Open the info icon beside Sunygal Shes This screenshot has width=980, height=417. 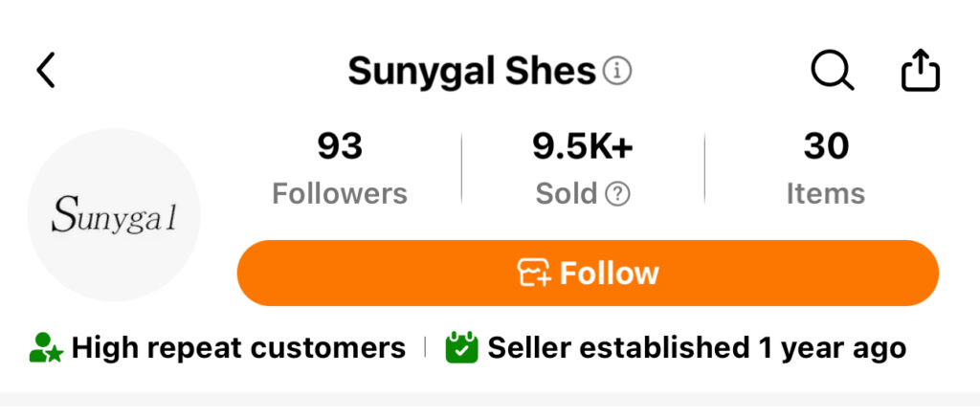[x=617, y=71]
